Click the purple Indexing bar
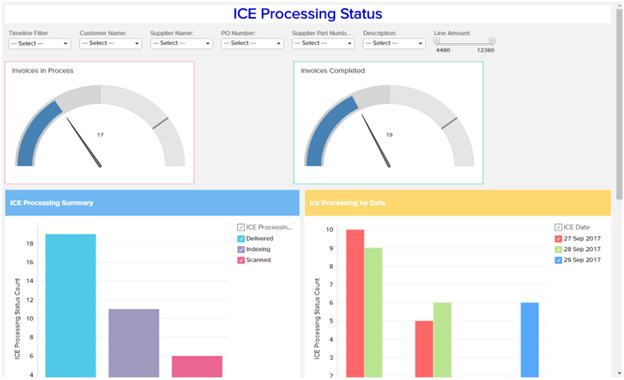Image resolution: width=624 pixels, height=380 pixels. [x=134, y=343]
